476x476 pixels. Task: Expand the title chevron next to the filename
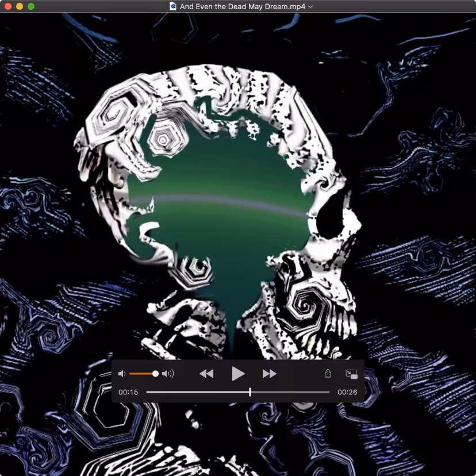[310, 7]
